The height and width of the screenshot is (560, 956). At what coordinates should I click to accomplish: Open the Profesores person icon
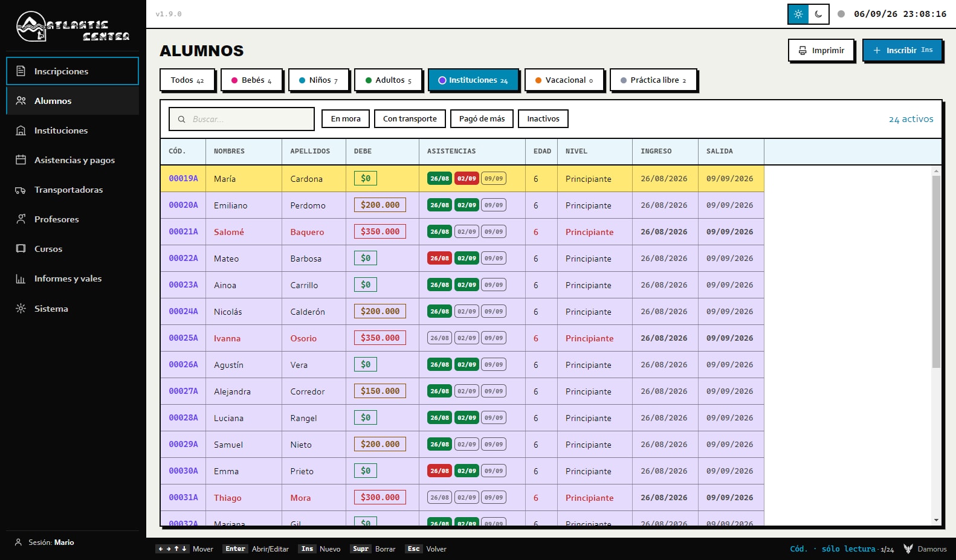pos(21,219)
